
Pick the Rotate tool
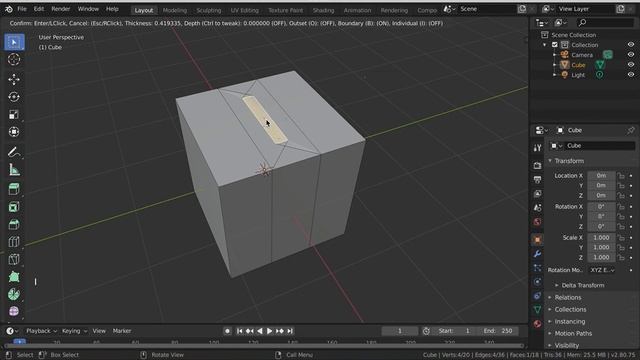click(14, 97)
